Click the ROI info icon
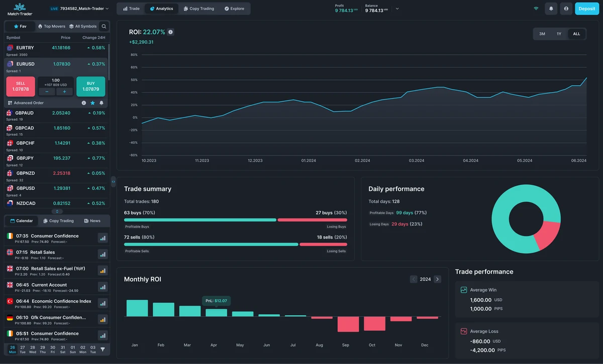 coord(170,32)
